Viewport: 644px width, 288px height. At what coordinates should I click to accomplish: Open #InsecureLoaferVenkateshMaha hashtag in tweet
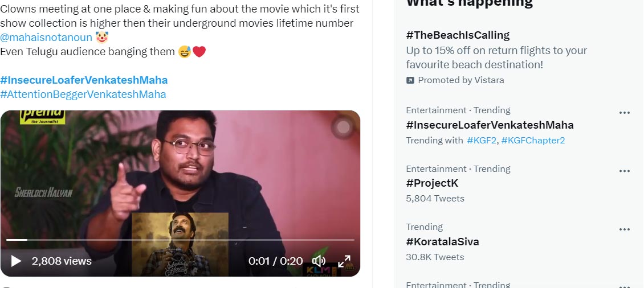click(84, 80)
